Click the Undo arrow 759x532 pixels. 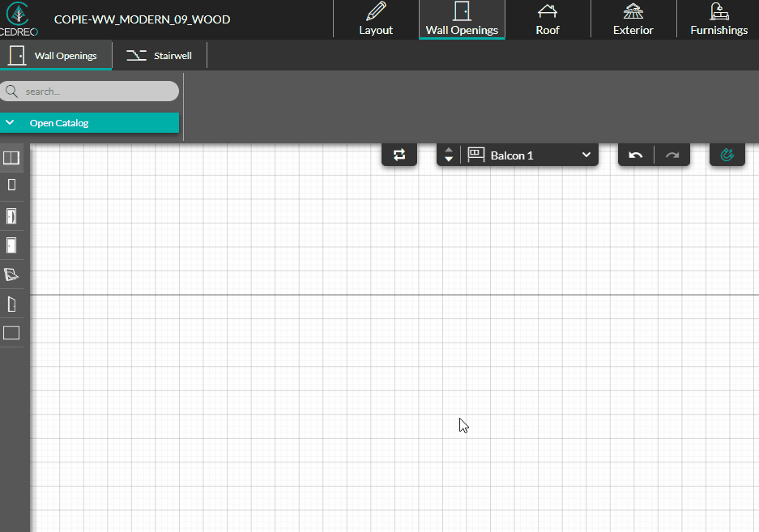635,155
